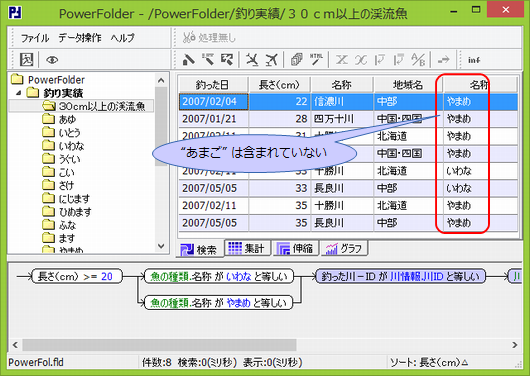Click the landing airplane icon
Screen dimensions: 530x376
coord(252,60)
